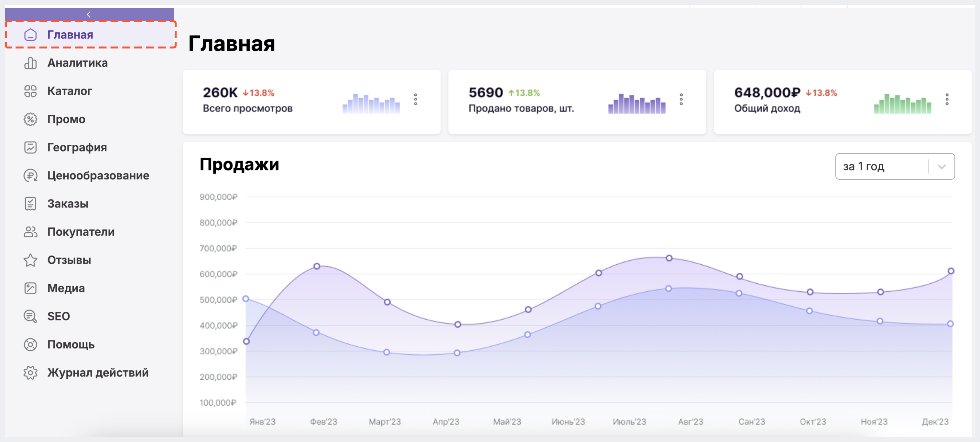
Task: Open the Аналитика section
Action: click(x=78, y=63)
